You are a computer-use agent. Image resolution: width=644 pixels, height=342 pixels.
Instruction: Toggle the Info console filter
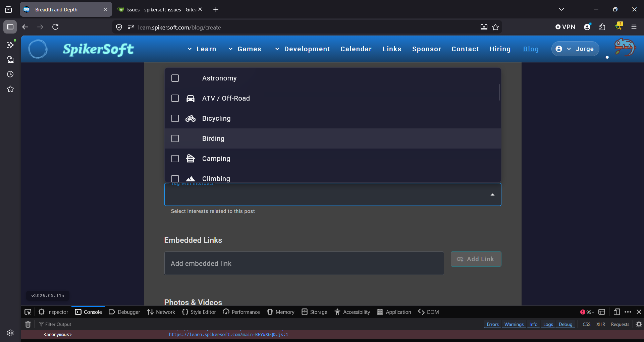tap(533, 324)
